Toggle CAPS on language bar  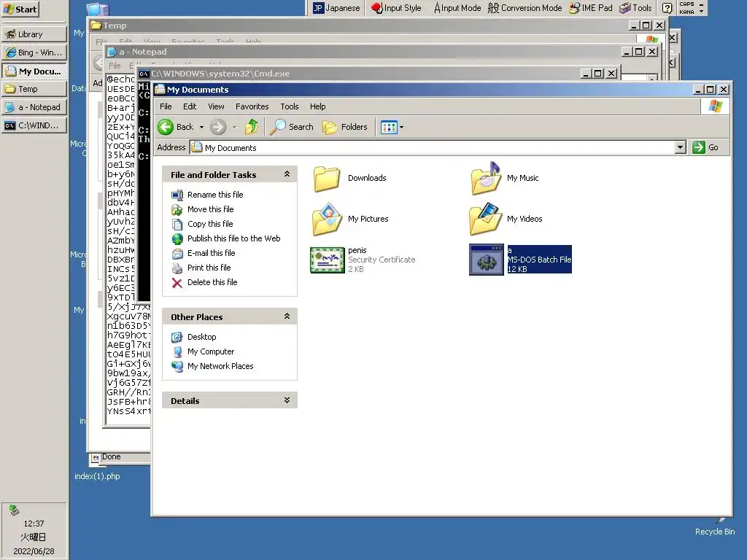point(686,4)
